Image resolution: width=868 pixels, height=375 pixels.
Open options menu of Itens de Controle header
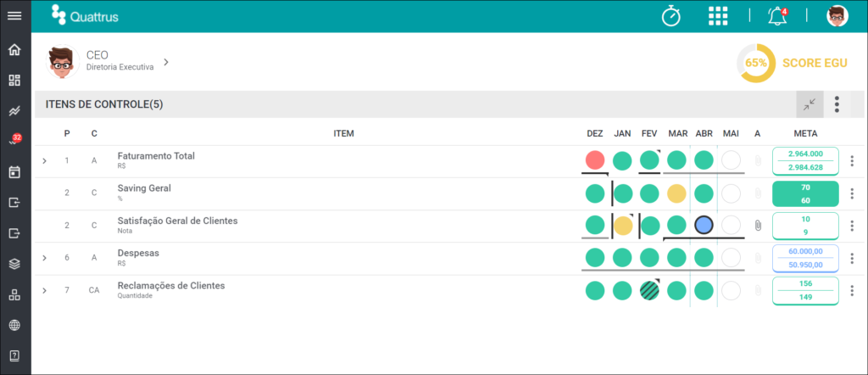pos(837,104)
